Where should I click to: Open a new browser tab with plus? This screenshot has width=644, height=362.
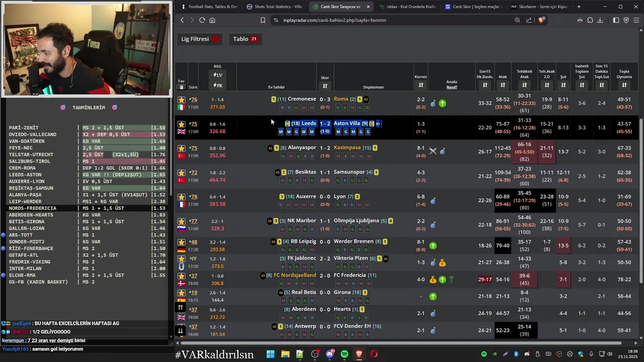tap(579, 7)
